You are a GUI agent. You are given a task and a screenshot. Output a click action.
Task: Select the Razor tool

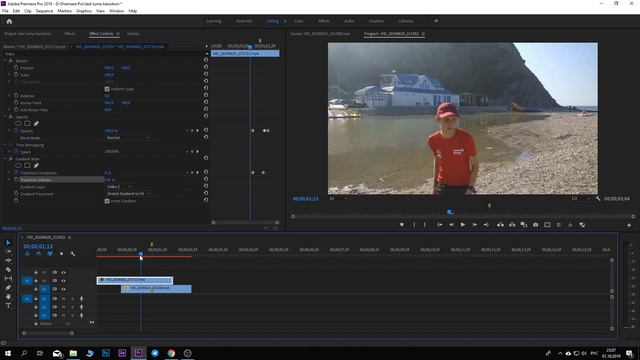pyautogui.click(x=8, y=269)
